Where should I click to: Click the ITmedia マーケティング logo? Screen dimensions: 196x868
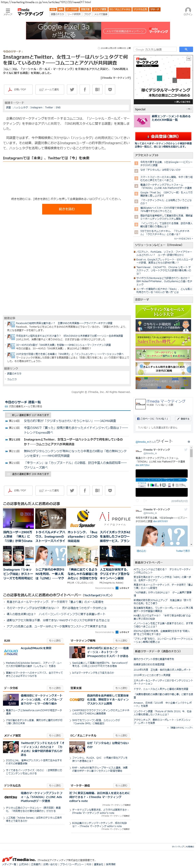click(30, 12)
